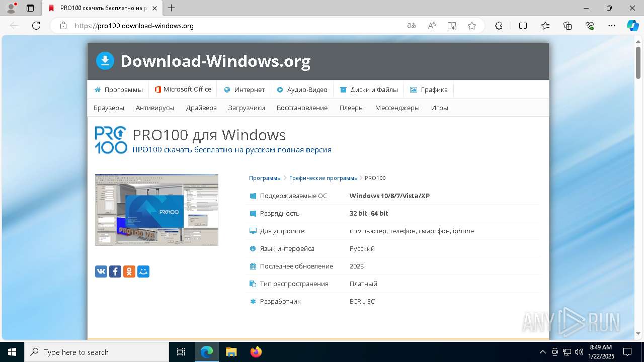
Task: Toggle split screen icon
Action: point(523,26)
